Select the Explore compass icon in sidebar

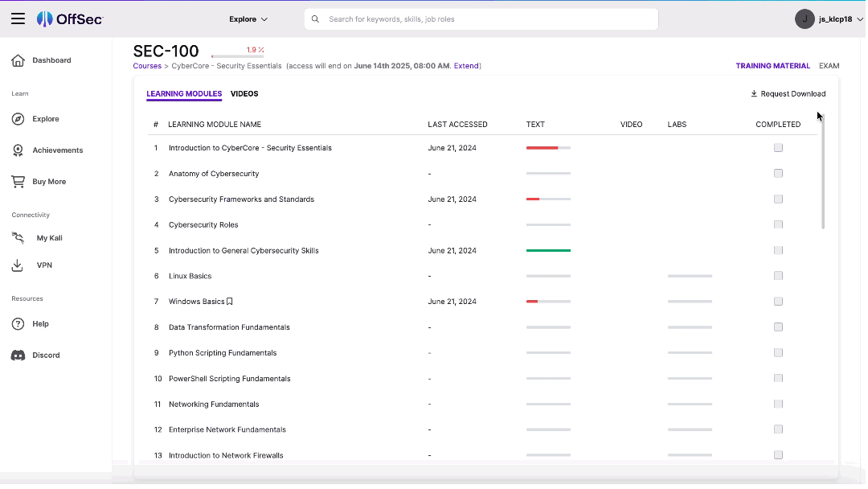[x=18, y=118]
